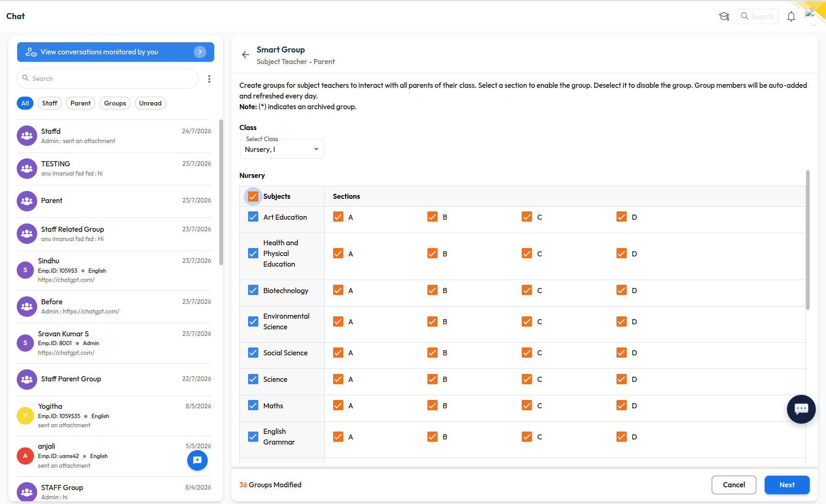The height and width of the screenshot is (504, 826).
Task: Click the Staff Related Group avatar
Action: point(27,234)
